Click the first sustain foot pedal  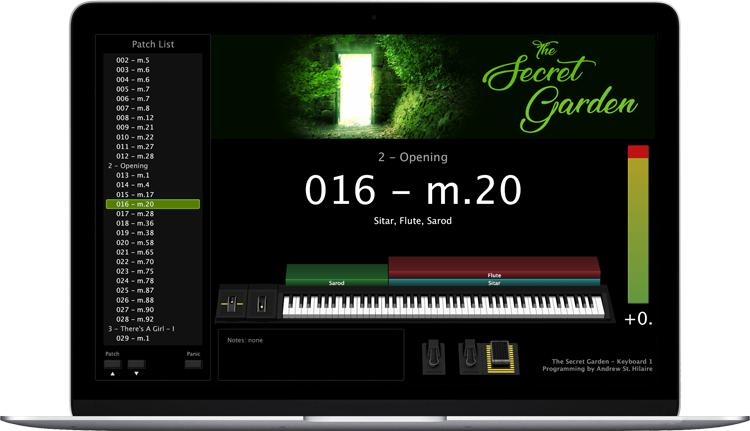pyautogui.click(x=433, y=357)
